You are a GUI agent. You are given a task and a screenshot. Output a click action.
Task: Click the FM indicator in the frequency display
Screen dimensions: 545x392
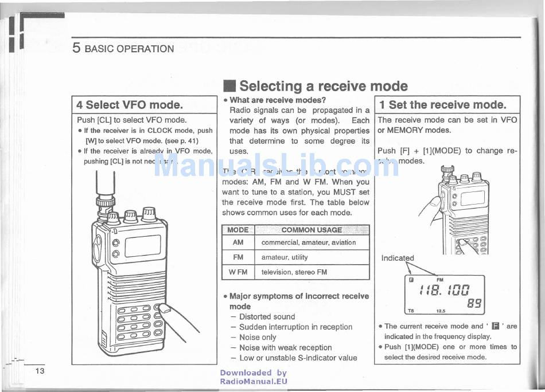pyautogui.click(x=440, y=280)
